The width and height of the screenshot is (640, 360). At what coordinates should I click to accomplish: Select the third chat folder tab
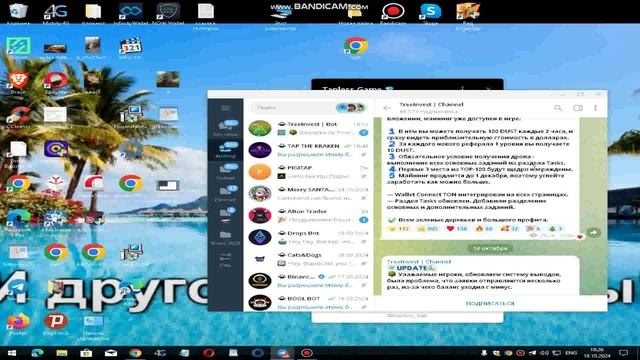[x=225, y=172]
